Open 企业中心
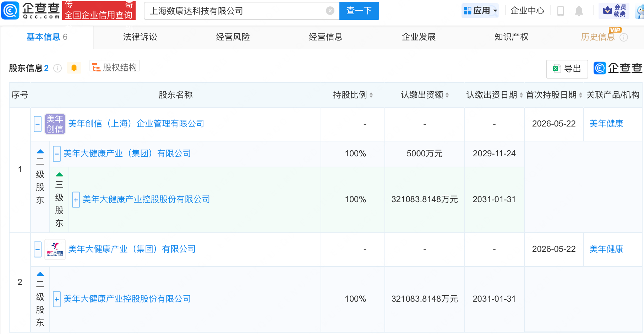644x334 pixels. [527, 11]
